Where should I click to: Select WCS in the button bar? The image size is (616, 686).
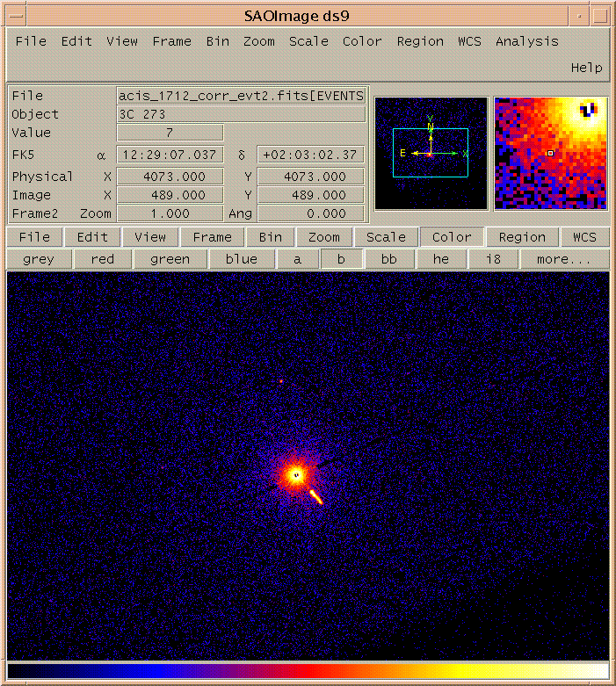coord(585,237)
